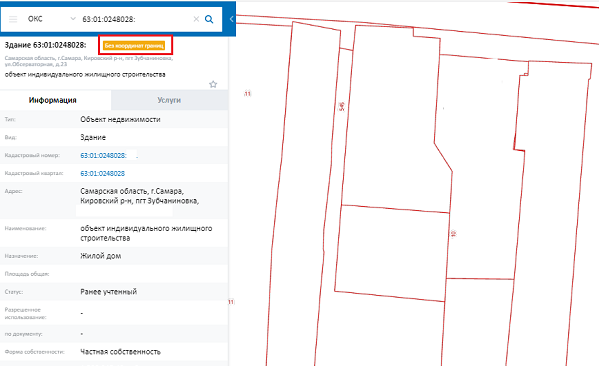Image resolution: width=599 pixels, height=366 pixels.
Task: Switch to the Услуги tab
Action: pyautogui.click(x=169, y=100)
